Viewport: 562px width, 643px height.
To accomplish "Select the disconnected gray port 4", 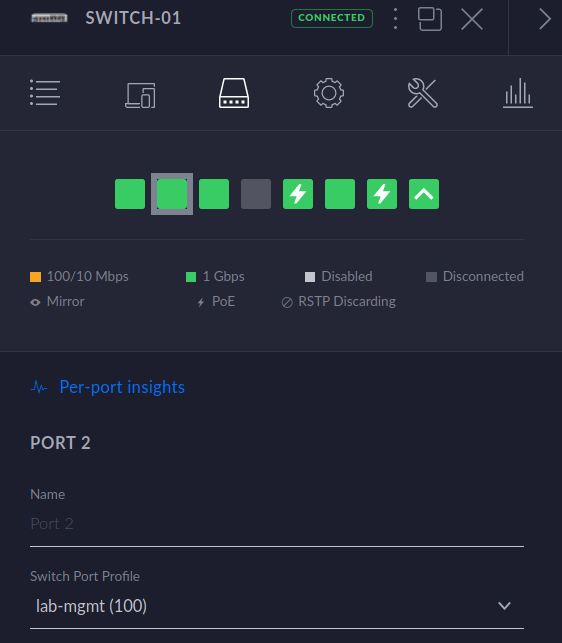I will click(256, 194).
